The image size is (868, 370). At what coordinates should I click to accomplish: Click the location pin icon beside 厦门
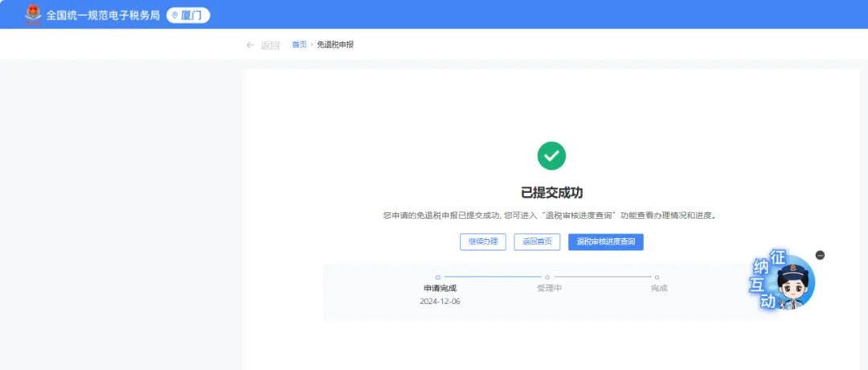tap(175, 15)
